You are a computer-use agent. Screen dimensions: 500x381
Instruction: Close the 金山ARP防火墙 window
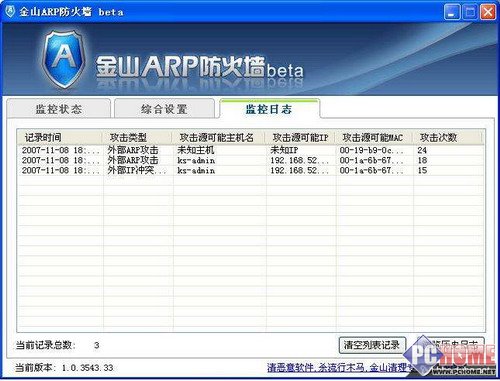(488, 12)
